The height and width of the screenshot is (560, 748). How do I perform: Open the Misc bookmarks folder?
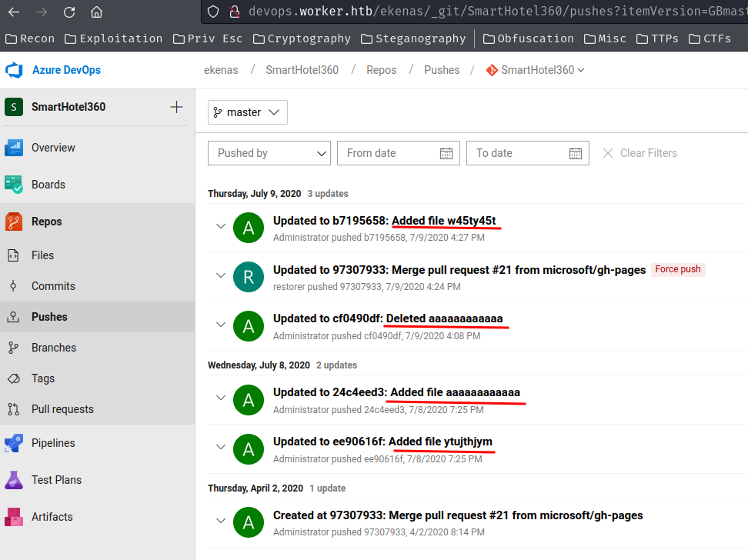(x=605, y=38)
